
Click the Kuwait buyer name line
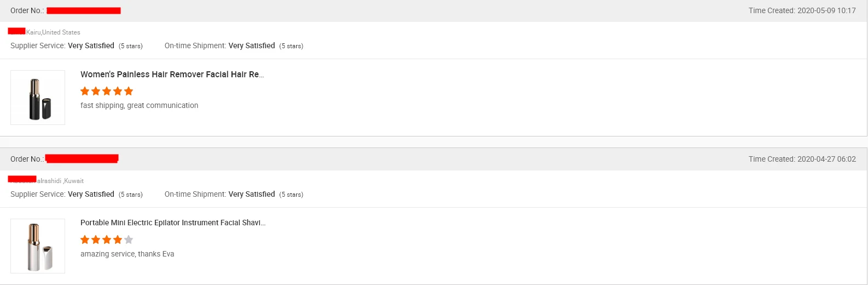click(47, 180)
